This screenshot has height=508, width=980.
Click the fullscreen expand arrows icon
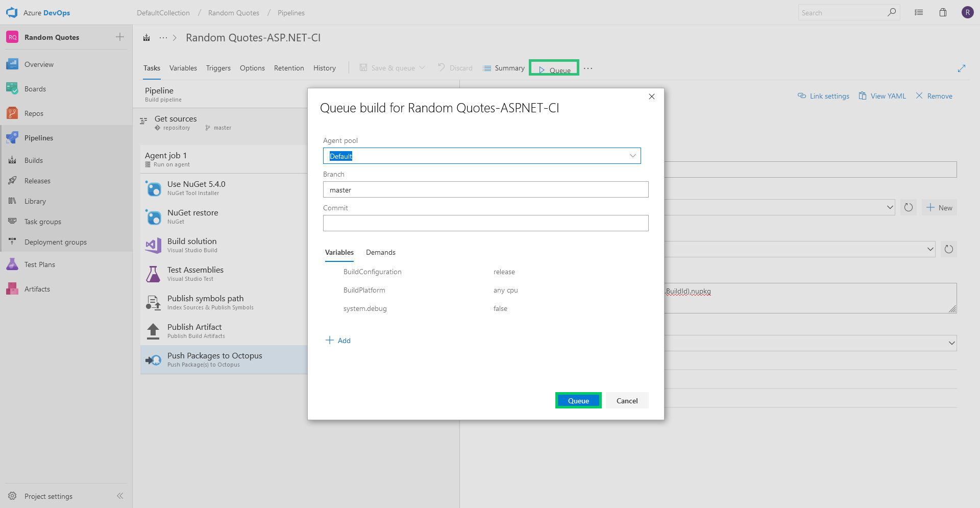pos(962,68)
